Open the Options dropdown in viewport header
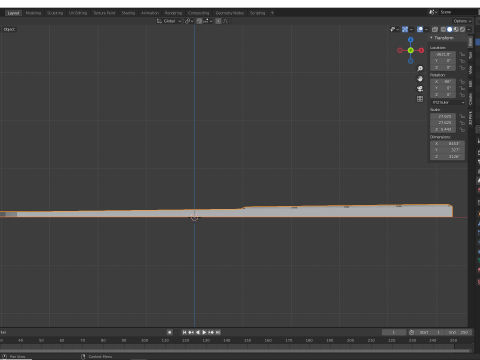This screenshot has height=360, width=480. click(x=462, y=21)
